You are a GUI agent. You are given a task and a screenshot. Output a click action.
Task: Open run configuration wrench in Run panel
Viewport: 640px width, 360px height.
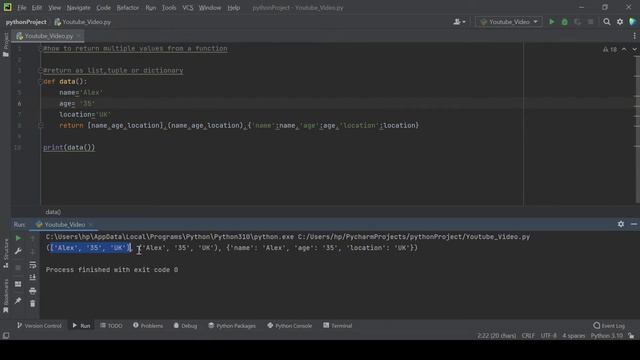pos(18,251)
